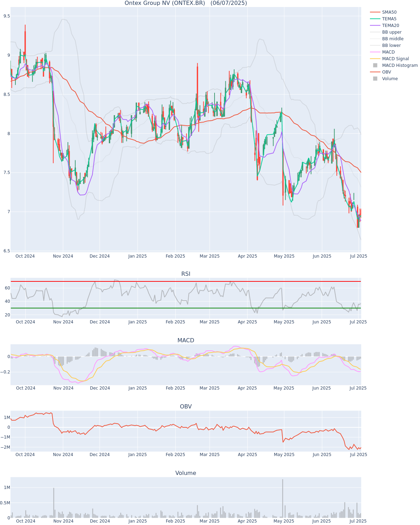The image size is (420, 525).
Task: Toggle the SMA50 legend entry
Action: (383, 12)
